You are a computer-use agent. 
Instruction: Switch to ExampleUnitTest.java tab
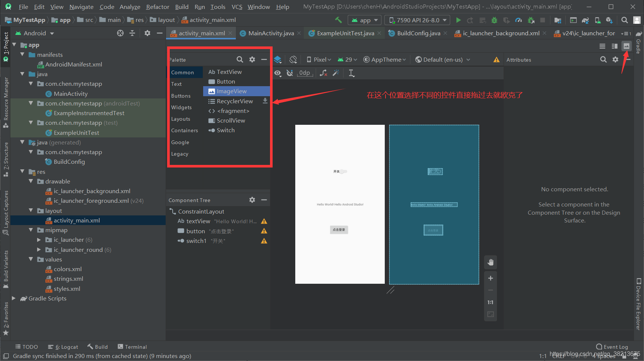click(345, 33)
